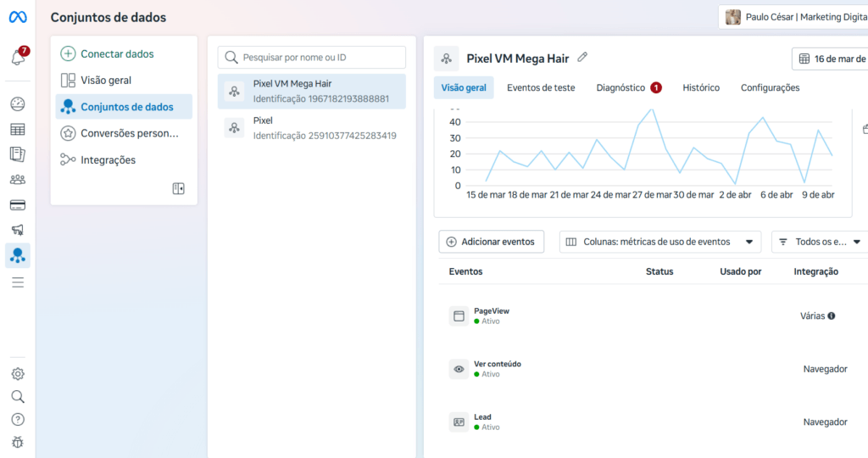The width and height of the screenshot is (868, 458).
Task: Open the account overview gauge icon
Action: 18,103
